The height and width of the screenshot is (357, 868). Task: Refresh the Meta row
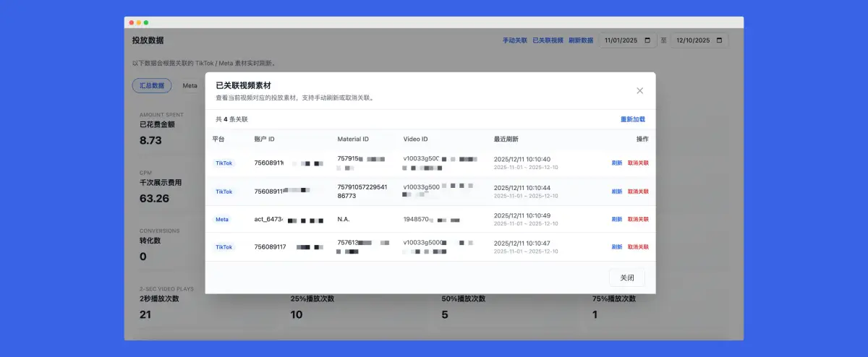616,219
